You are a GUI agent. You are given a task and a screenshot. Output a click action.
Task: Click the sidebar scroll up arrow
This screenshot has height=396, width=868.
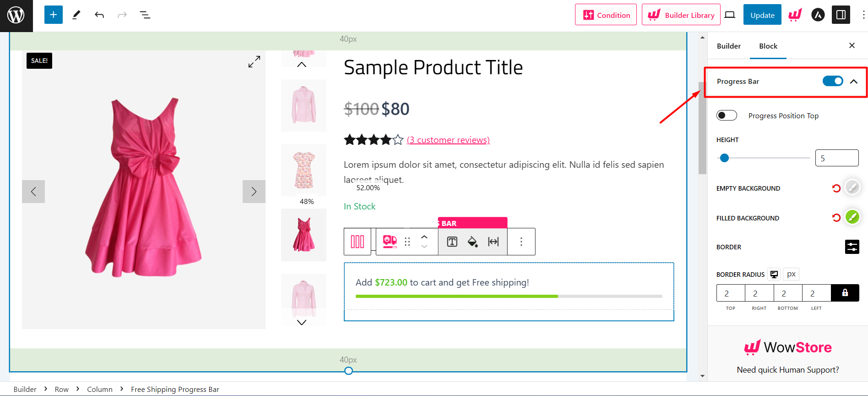(702, 37)
